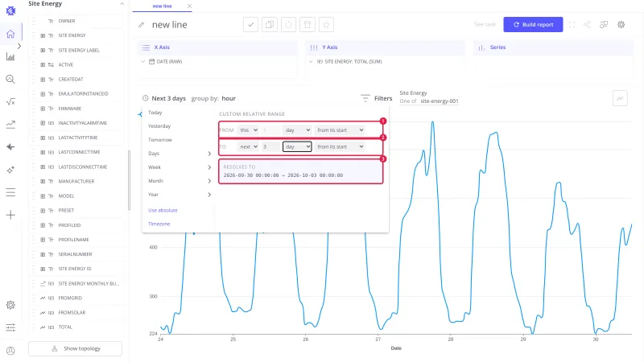644x362 pixels.
Task: Open the user profile sidebar icon
Action: pos(10,351)
